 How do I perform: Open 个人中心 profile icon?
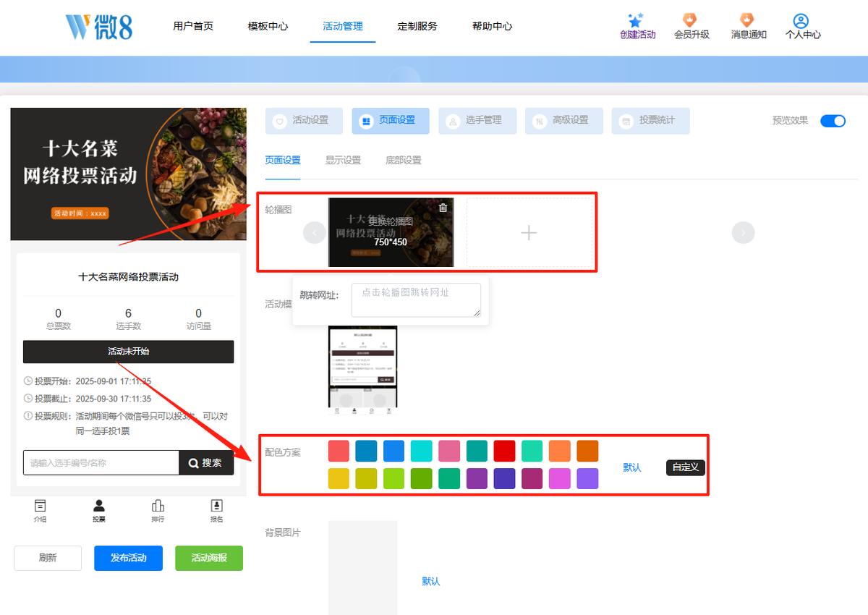click(800, 20)
